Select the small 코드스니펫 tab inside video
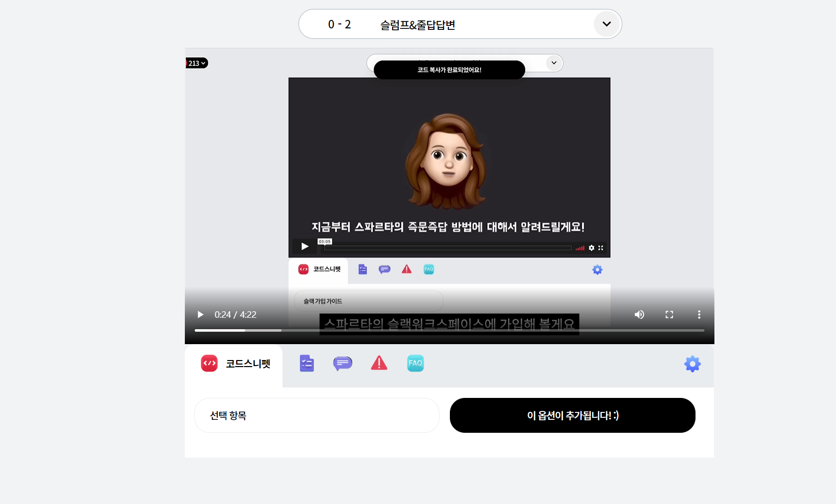This screenshot has height=504, width=836. [319, 270]
